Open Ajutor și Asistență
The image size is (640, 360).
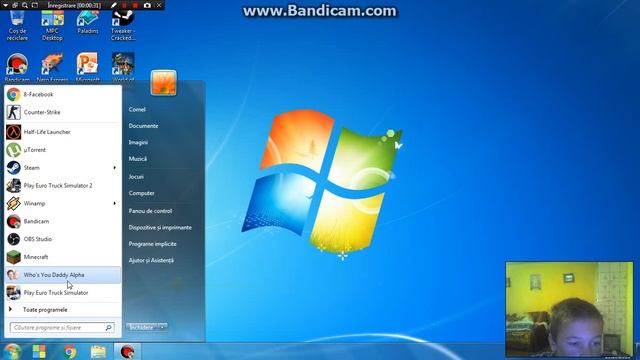(151, 260)
